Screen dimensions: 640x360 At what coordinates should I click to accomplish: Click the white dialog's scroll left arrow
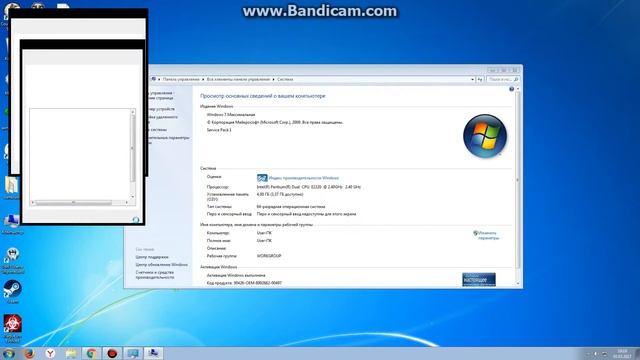[33, 202]
